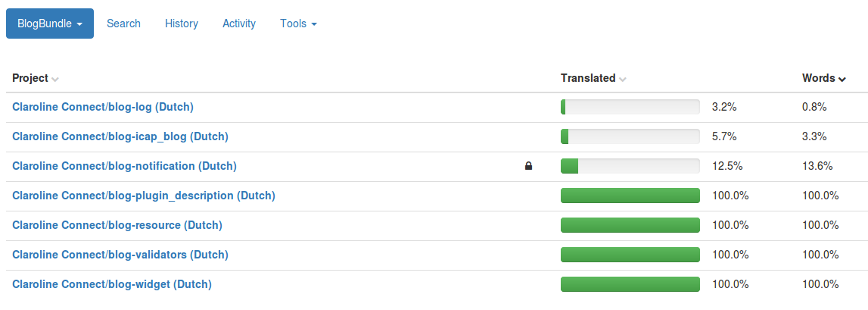The height and width of the screenshot is (310, 868).
Task: Click the blog-log translation progress bar
Action: (630, 107)
